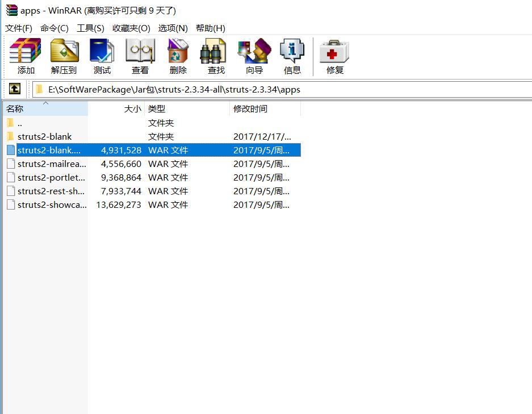Click the folder icon in the address bar

click(x=39, y=89)
